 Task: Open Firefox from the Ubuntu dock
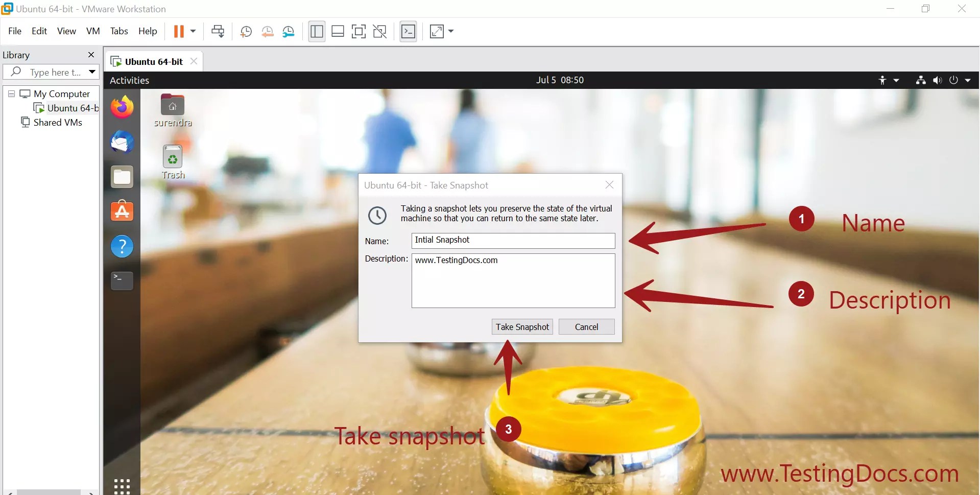click(122, 107)
